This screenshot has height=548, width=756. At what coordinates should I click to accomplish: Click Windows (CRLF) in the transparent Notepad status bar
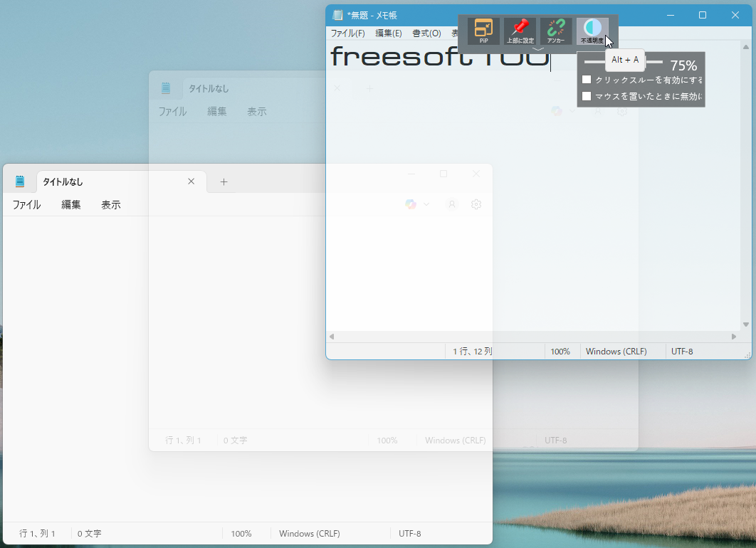pos(455,440)
